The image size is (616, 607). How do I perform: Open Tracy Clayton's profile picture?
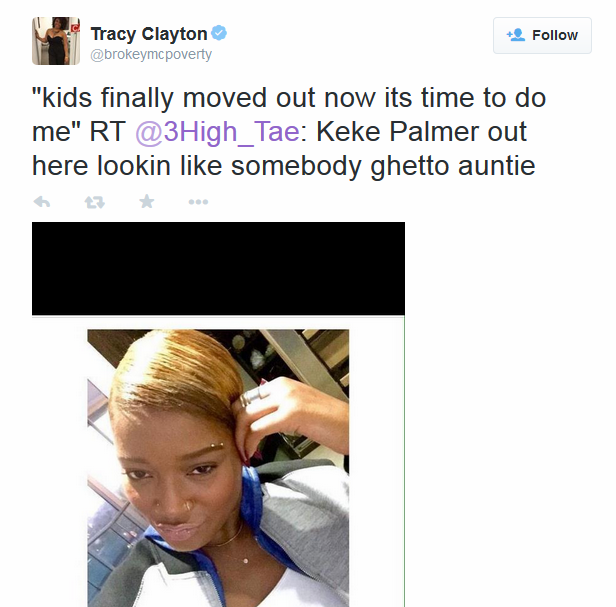click(x=56, y=41)
